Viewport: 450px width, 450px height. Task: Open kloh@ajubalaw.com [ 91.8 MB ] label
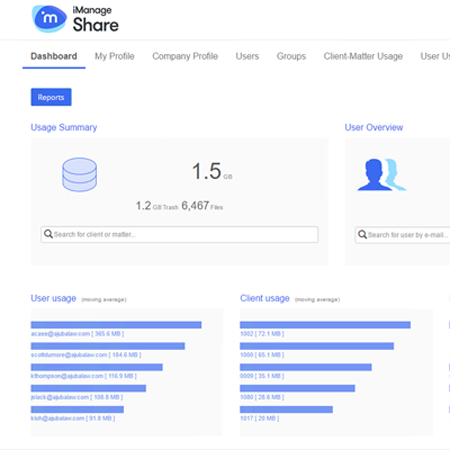click(73, 418)
